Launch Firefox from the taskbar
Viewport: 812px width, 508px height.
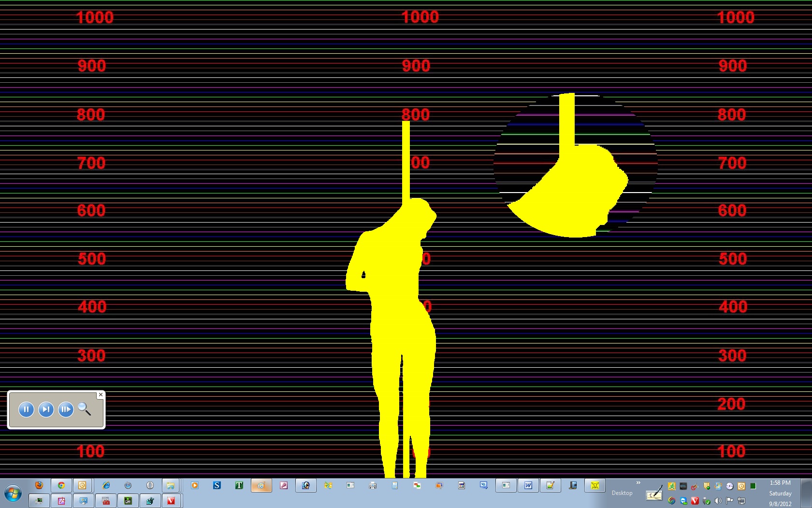click(39, 485)
